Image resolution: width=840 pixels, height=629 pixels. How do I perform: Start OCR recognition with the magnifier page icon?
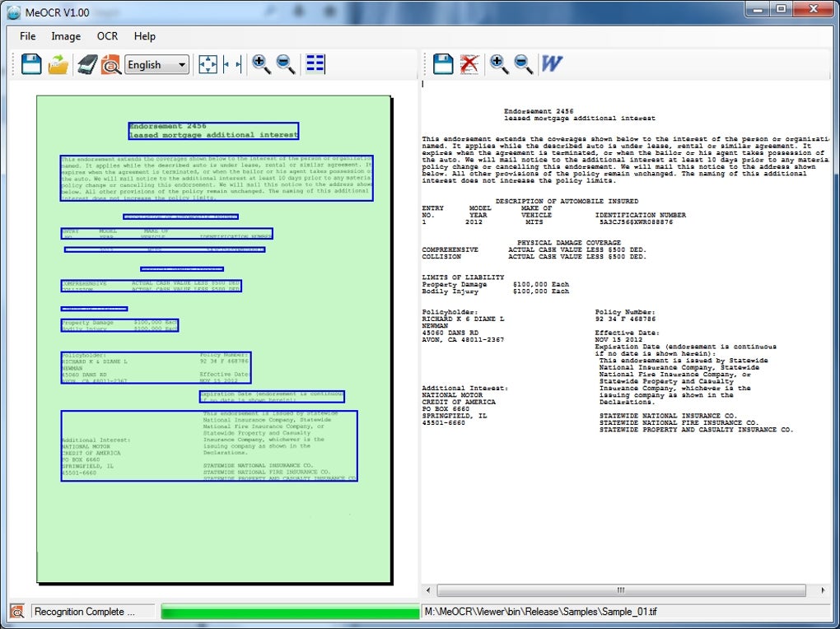coord(111,64)
